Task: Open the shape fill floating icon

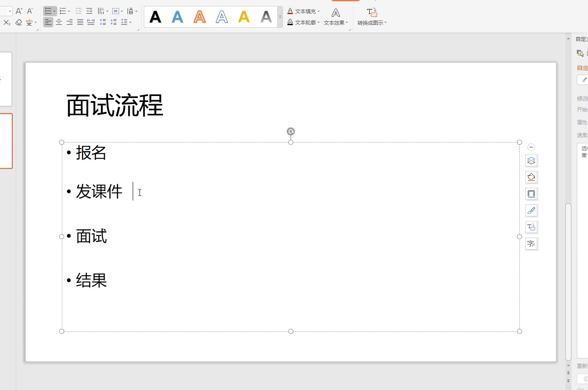Action: [531, 177]
